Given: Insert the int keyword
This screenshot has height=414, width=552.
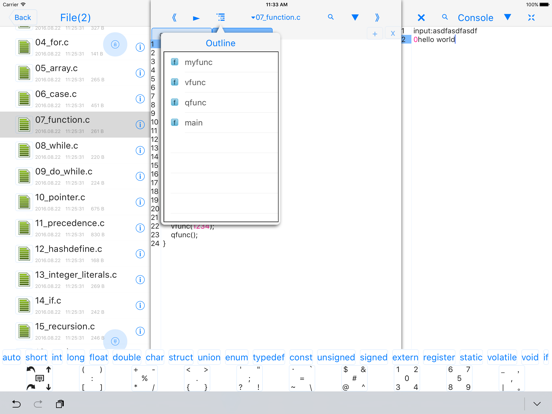Looking at the screenshot, I should point(57,357).
